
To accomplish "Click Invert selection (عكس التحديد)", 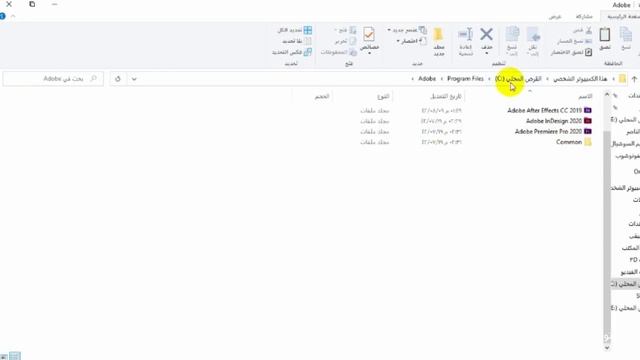I will pyautogui.click(x=292, y=52).
